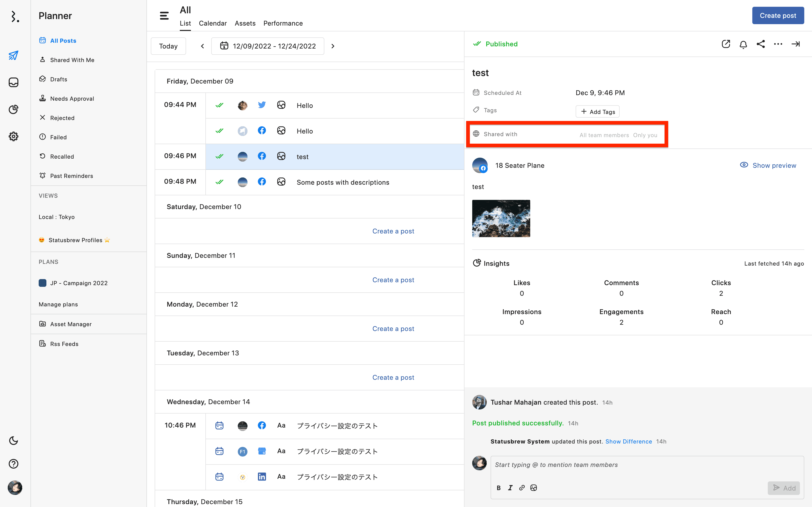Screen dimensions: 812x507
Task: Toggle dark mode with moon icon
Action: pos(14,440)
